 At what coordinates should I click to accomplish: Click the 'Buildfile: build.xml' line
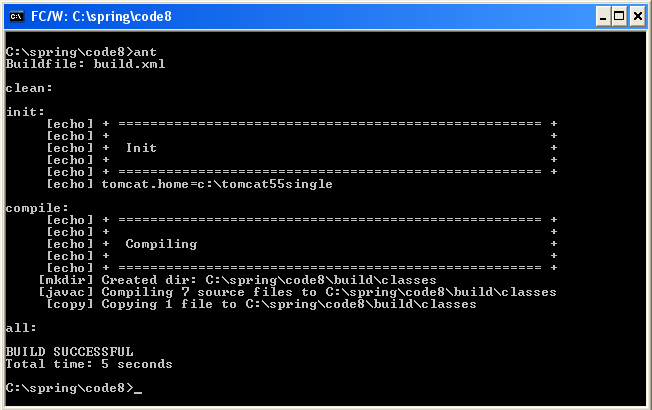[x=85, y=64]
